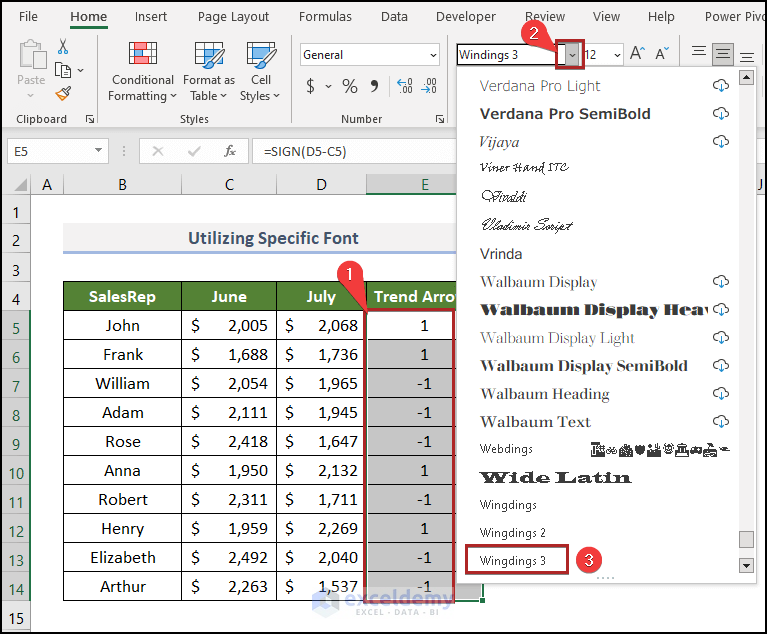Viewport: 767px width, 634px height.
Task: Select Webdings font in list
Action: tap(597, 449)
